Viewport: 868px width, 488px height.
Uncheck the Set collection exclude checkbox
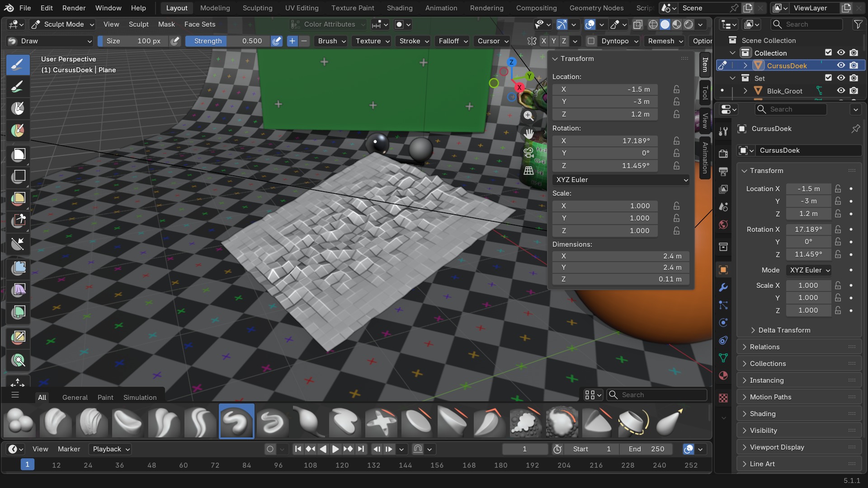point(828,78)
